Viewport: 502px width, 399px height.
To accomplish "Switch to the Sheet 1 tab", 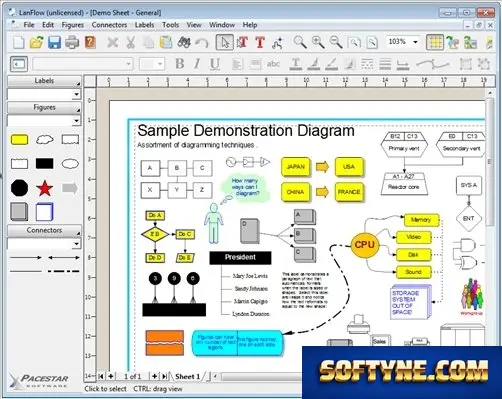I will [188, 377].
